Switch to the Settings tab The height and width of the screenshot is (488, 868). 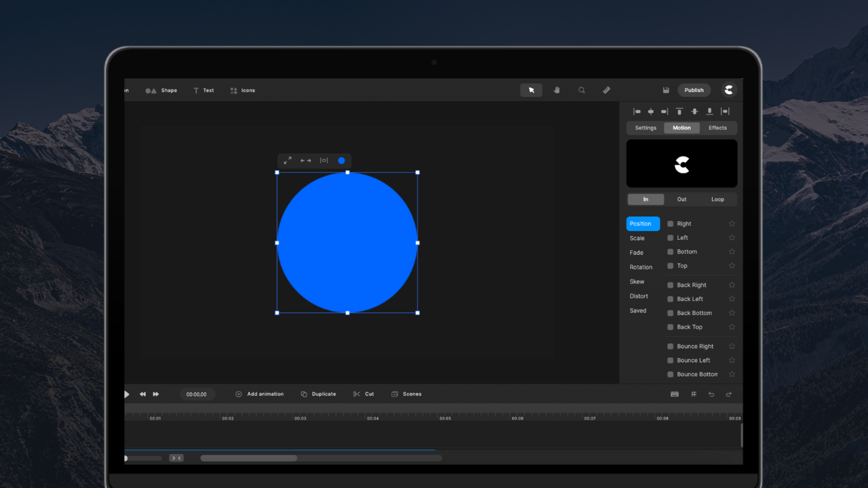point(646,128)
